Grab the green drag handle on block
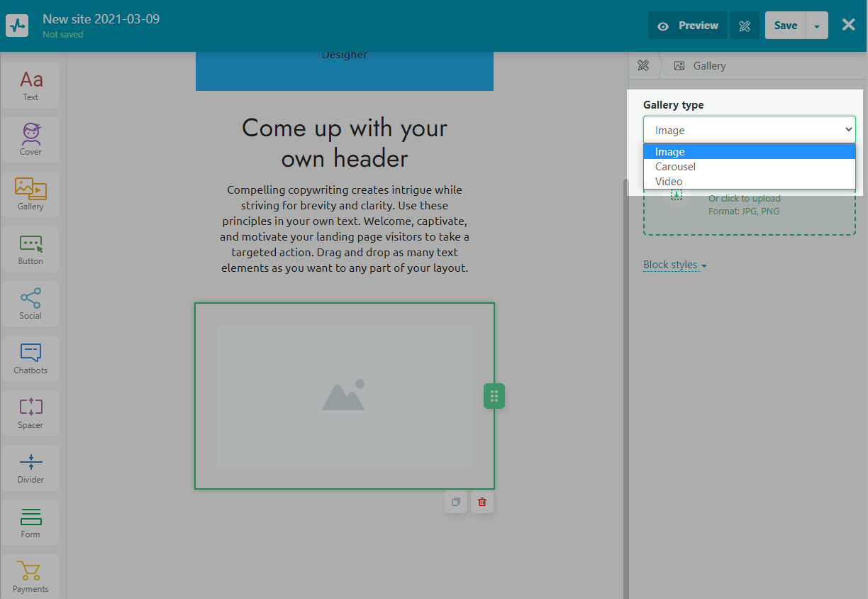This screenshot has height=599, width=868. [x=494, y=396]
